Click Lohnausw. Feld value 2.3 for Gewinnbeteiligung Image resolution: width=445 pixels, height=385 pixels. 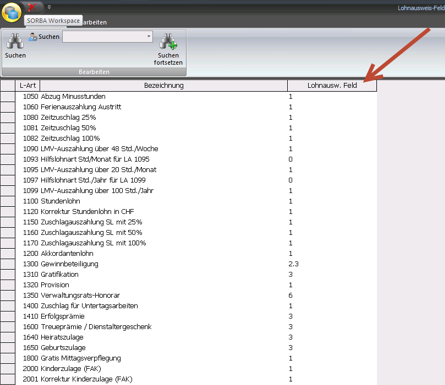point(294,264)
